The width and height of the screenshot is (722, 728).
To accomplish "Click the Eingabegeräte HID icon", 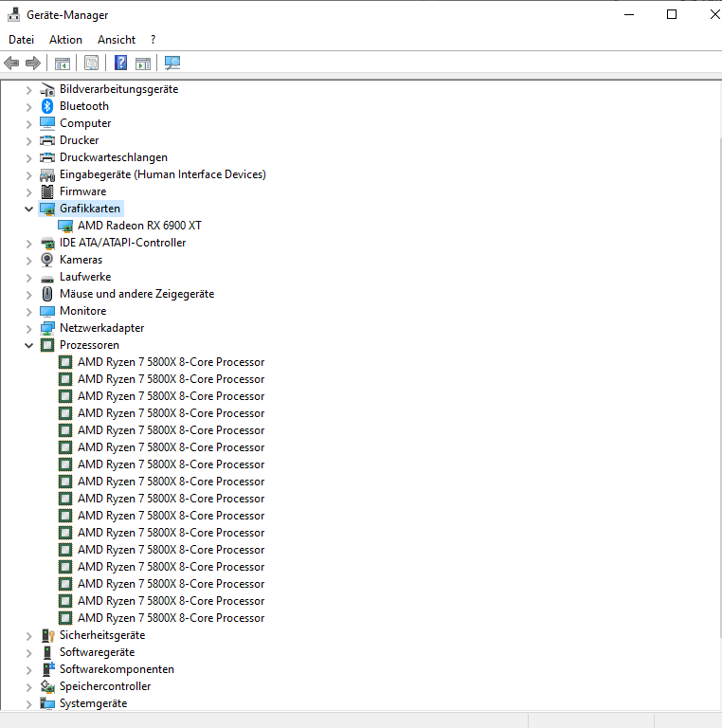I will click(x=46, y=174).
